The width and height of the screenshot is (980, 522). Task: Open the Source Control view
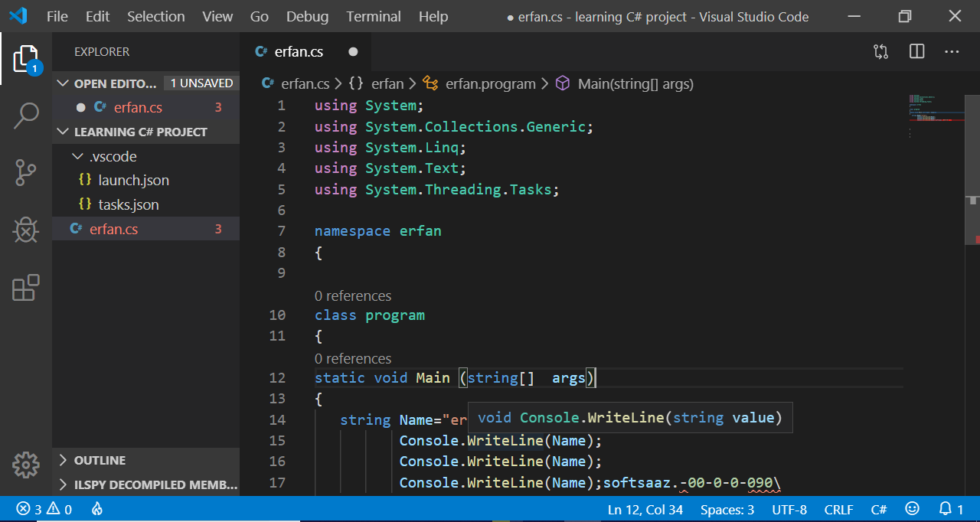coord(26,173)
